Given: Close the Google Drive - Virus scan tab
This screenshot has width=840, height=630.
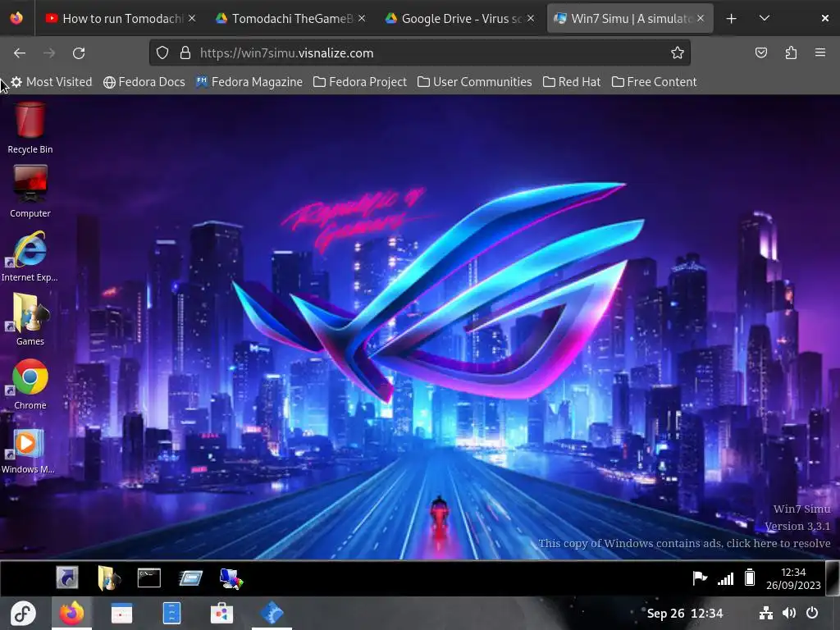Looking at the screenshot, I should point(531,18).
